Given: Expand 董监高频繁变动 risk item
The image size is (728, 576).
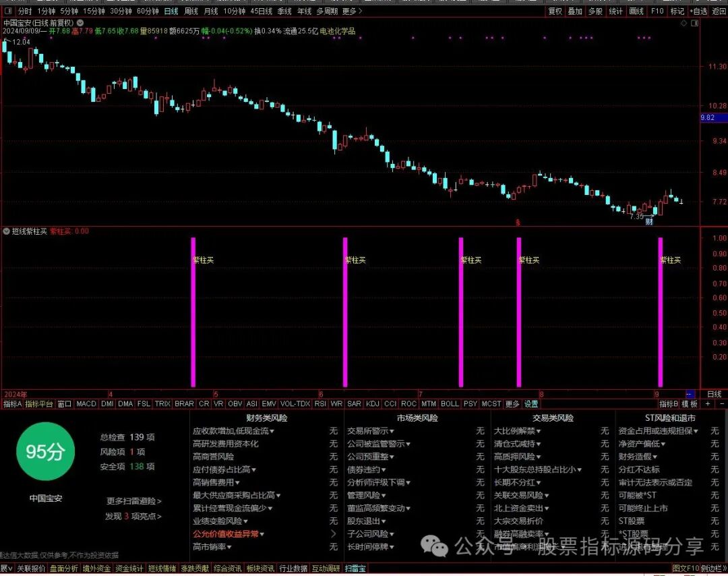Looking at the screenshot, I should coord(379,508).
